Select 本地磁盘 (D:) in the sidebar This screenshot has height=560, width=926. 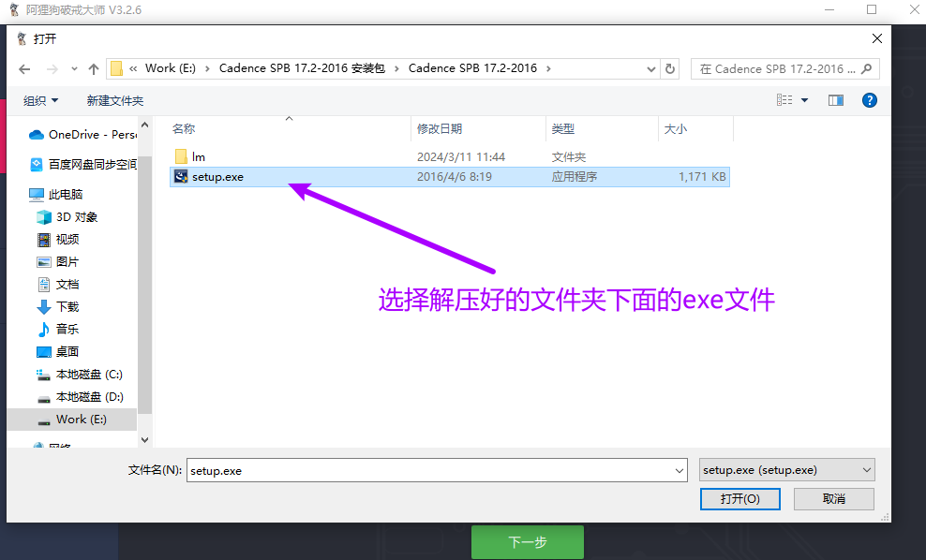pyautogui.click(x=80, y=396)
